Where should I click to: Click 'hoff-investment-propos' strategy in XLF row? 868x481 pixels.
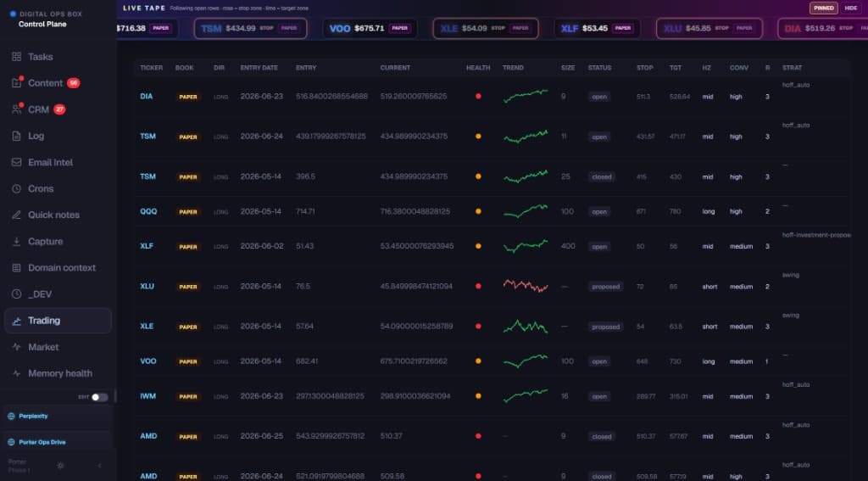(816, 235)
